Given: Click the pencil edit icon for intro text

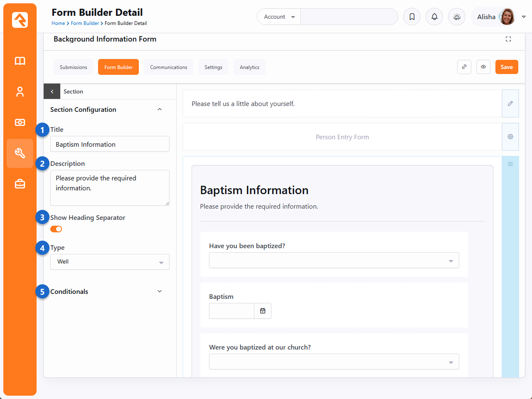Looking at the screenshot, I should click(510, 103).
